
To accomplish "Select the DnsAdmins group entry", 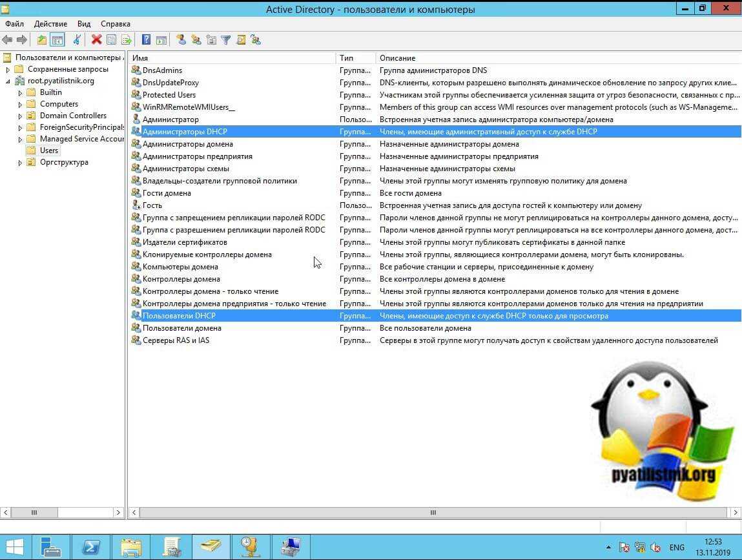I will (162, 70).
